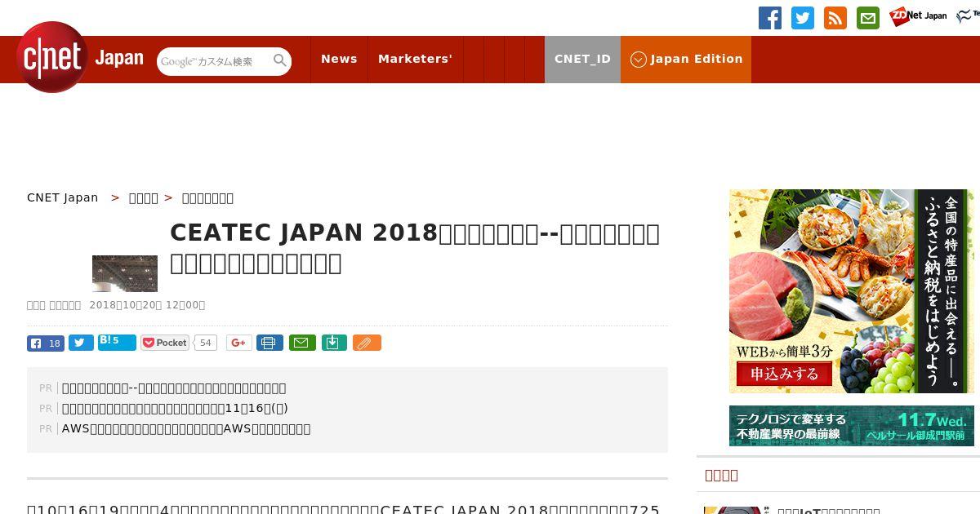Share article via Facebook button showing 18
Image resolution: width=980 pixels, height=514 pixels.
46,343
